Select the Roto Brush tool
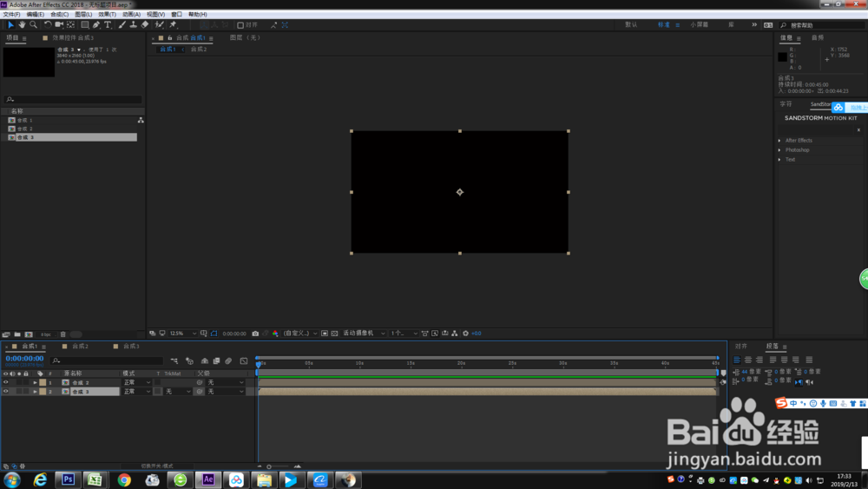 160,25
